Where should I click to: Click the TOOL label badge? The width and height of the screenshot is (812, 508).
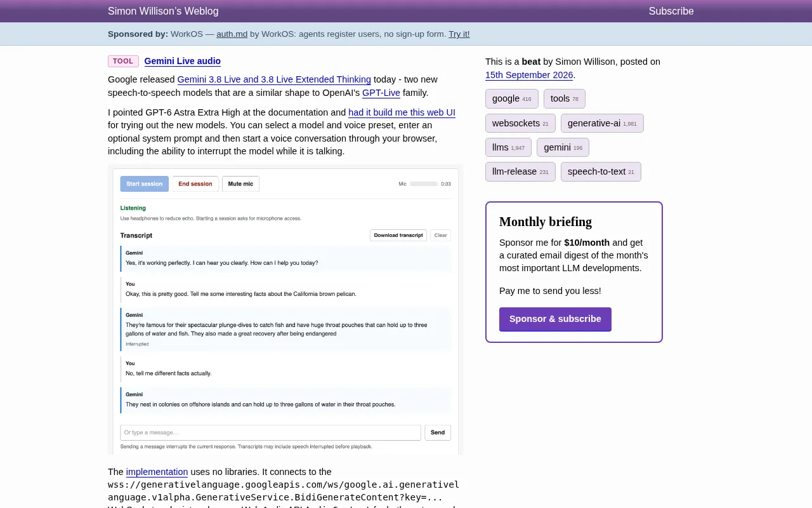point(123,61)
